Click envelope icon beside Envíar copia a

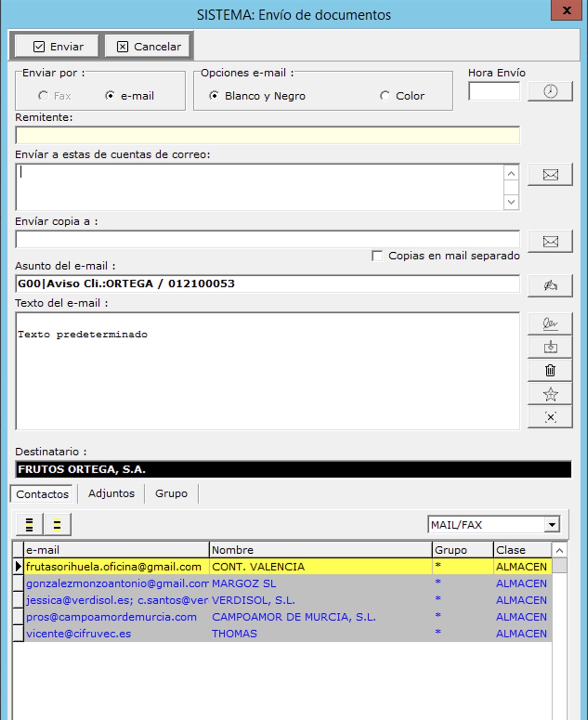pyautogui.click(x=550, y=242)
